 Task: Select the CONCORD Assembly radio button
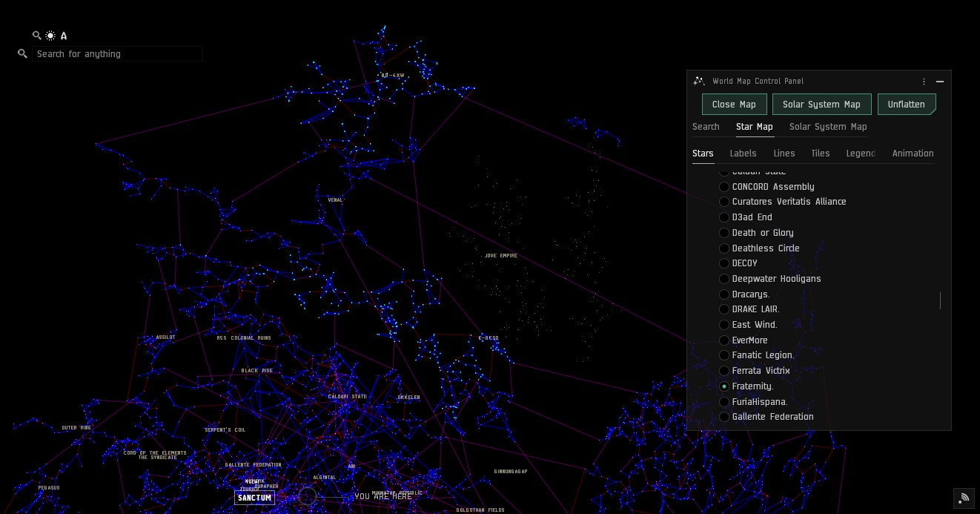(x=724, y=187)
